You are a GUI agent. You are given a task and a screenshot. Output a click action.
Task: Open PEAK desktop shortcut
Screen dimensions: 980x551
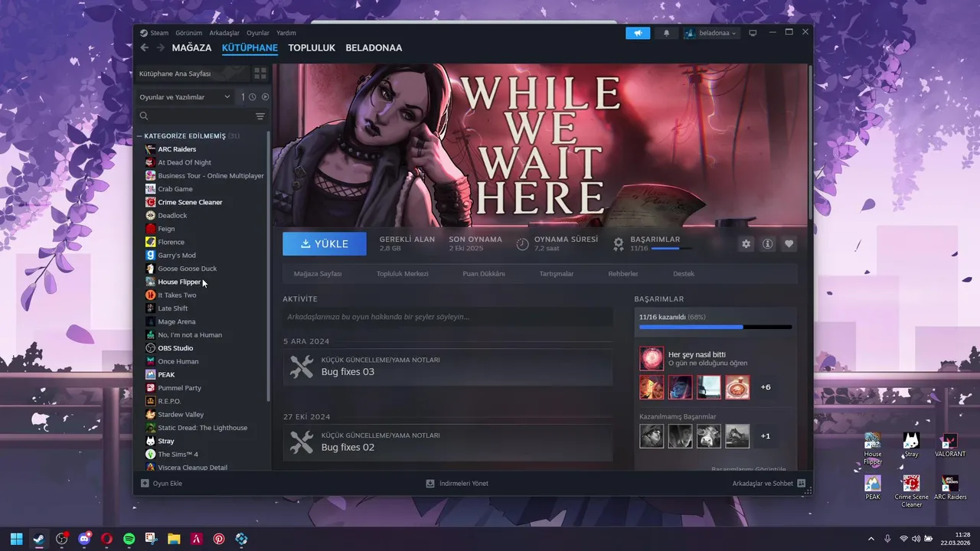(x=873, y=487)
